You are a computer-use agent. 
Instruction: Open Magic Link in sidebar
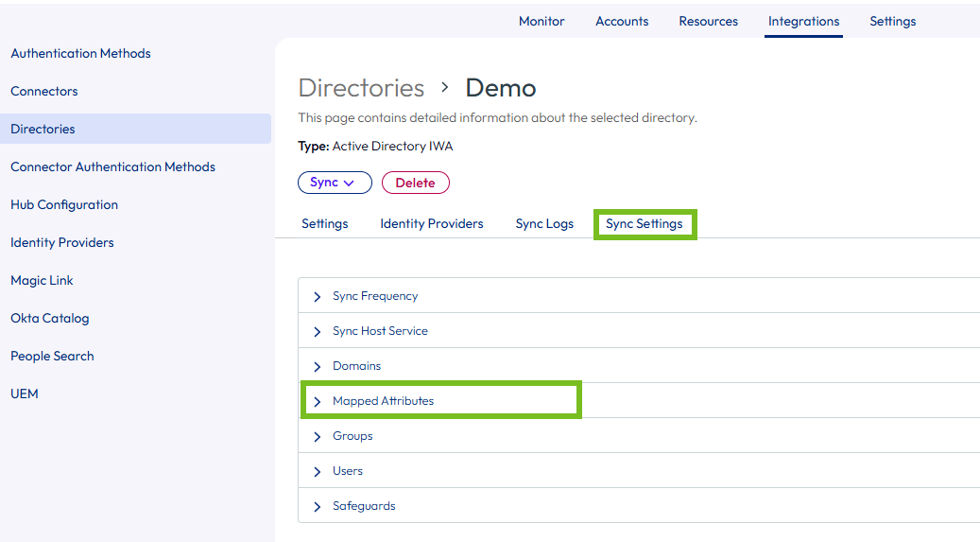point(42,280)
